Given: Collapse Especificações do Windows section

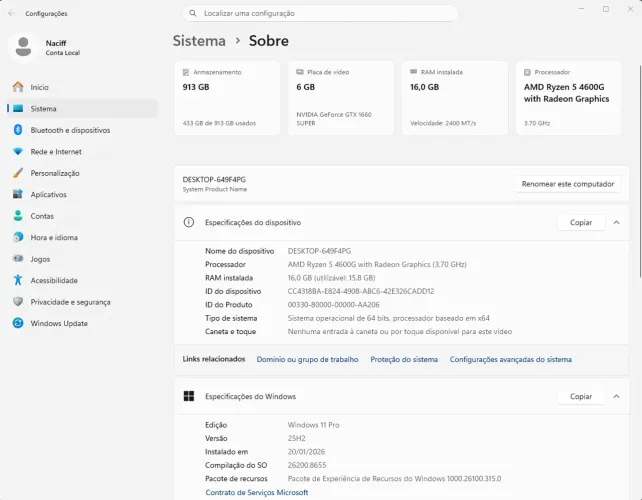Looking at the screenshot, I should click(616, 396).
